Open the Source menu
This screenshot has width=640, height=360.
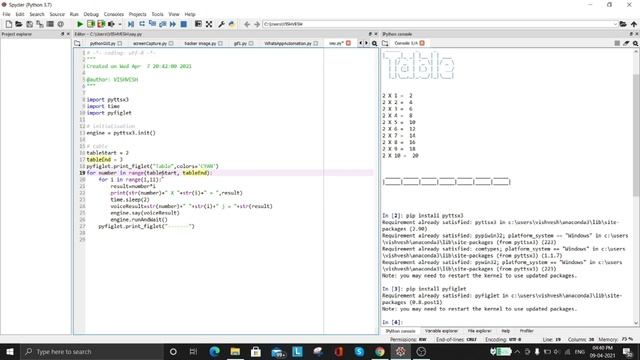(x=57, y=14)
